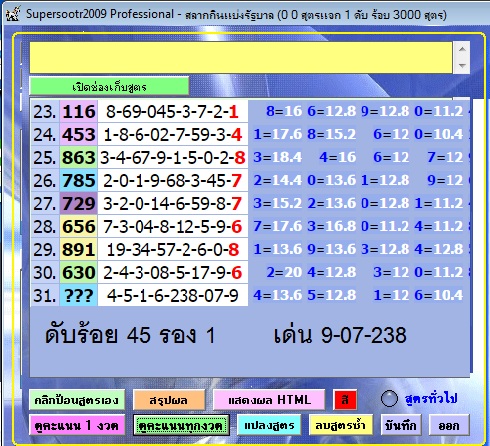Screen dimensions: 490x446
Task: Click the แปลงสูตร cyan button
Action: point(269,425)
